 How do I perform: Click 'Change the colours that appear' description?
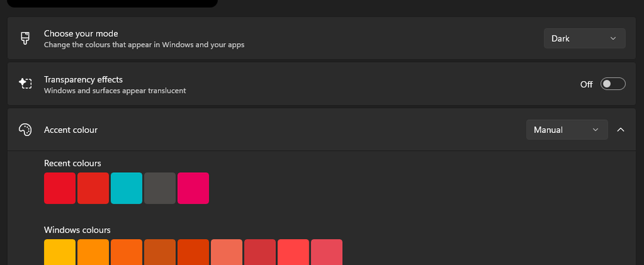coord(144,44)
